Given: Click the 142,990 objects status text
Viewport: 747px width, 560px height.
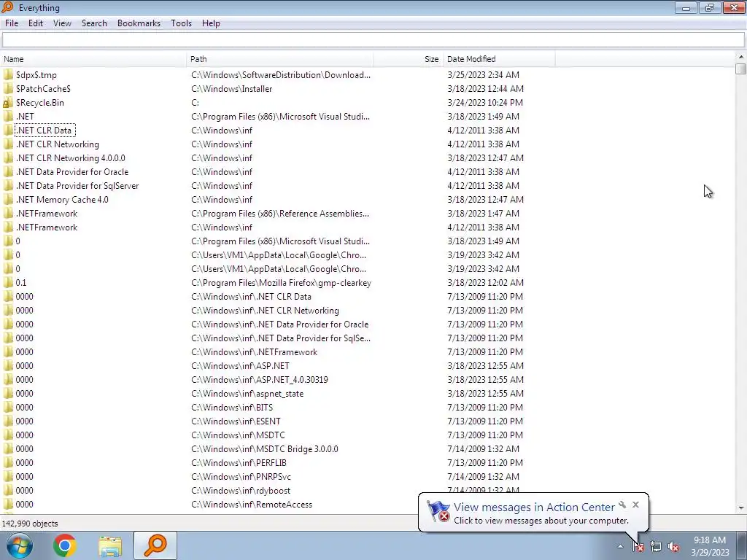Looking at the screenshot, I should 29,524.
